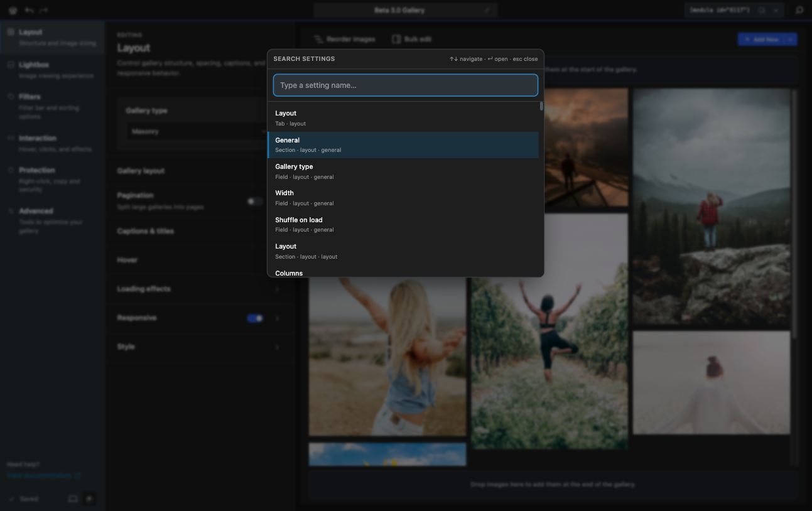The height and width of the screenshot is (511, 812).
Task: Open the View documentation link
Action: (x=43, y=476)
